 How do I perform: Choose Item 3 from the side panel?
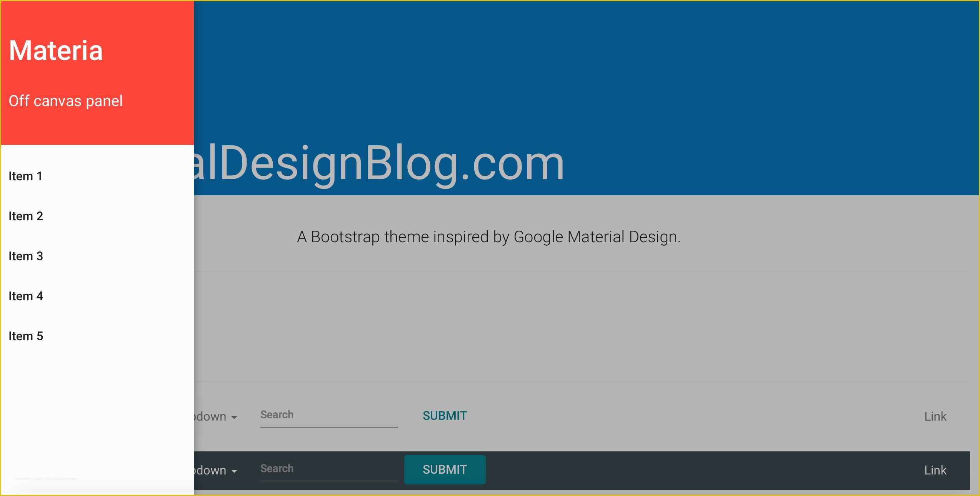[x=25, y=256]
